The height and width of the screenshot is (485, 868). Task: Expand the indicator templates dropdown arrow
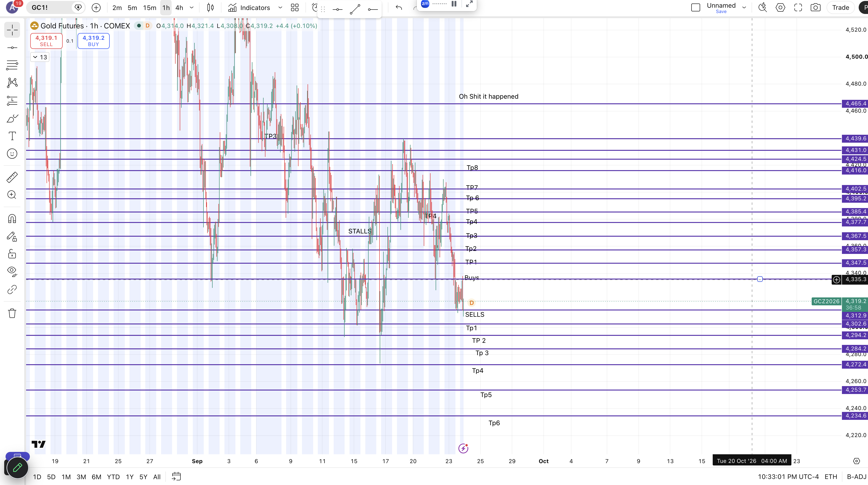280,7
